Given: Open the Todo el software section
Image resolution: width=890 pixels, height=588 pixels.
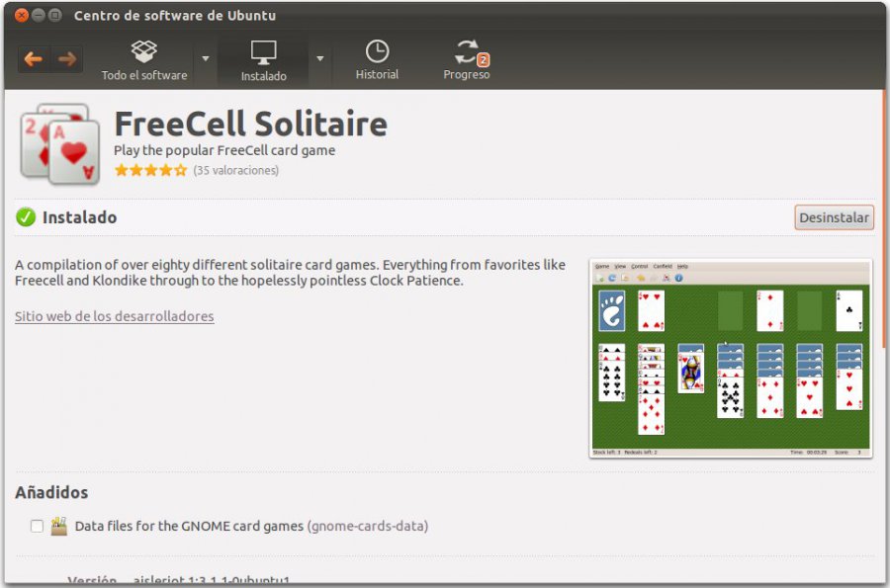Looking at the screenshot, I should [x=144, y=60].
